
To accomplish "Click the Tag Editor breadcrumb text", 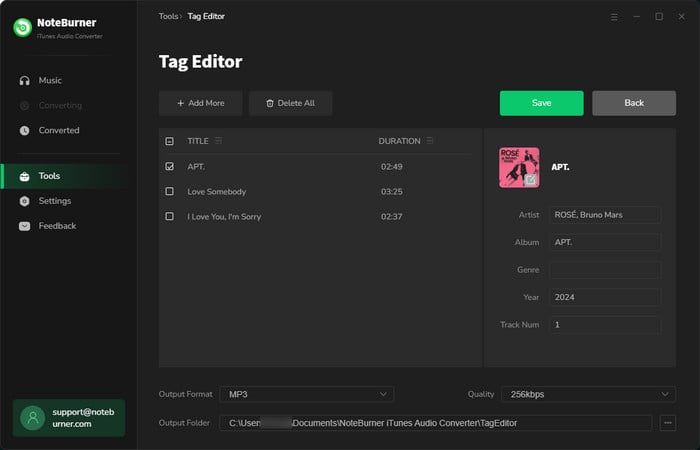I will (x=206, y=16).
